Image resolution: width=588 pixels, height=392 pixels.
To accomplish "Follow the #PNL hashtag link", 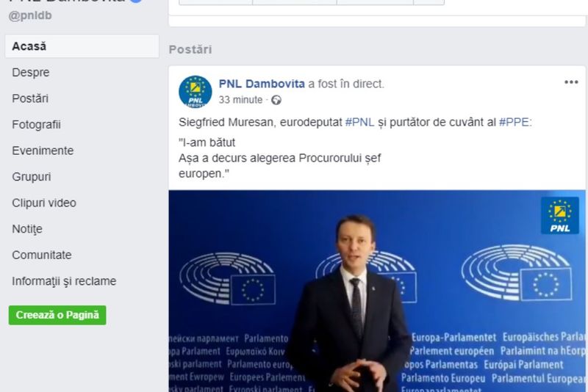I will 359,122.
